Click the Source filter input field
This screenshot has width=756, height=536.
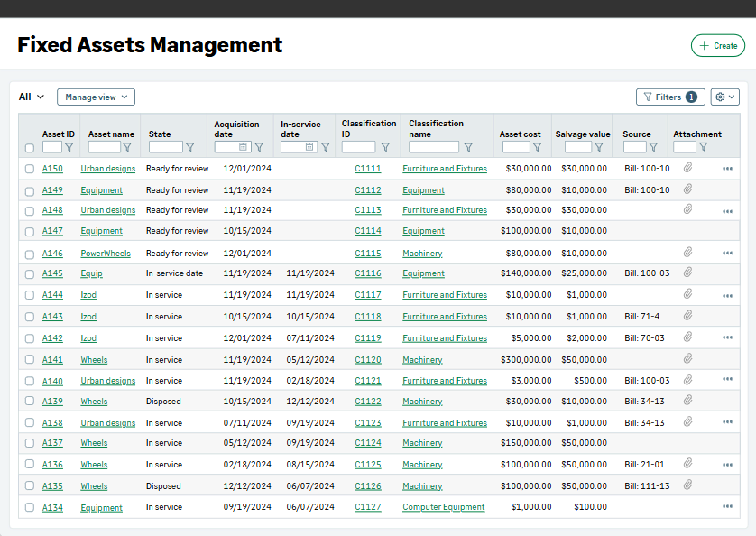pos(635,147)
